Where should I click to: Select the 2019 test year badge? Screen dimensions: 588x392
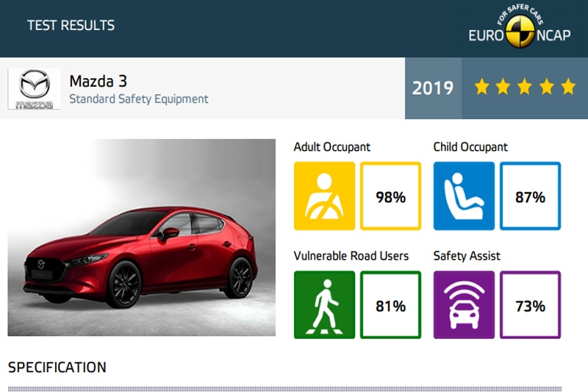pos(433,88)
